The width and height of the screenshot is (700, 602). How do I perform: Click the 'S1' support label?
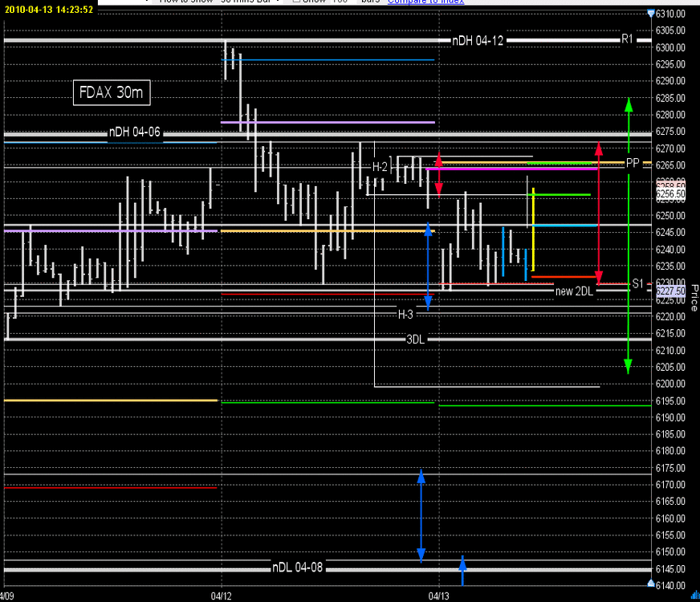point(638,283)
